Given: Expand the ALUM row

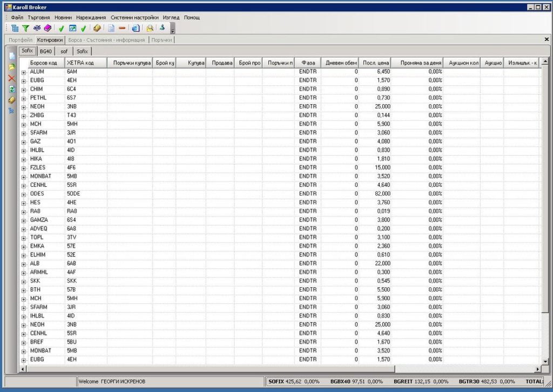Looking at the screenshot, I should pos(24,72).
